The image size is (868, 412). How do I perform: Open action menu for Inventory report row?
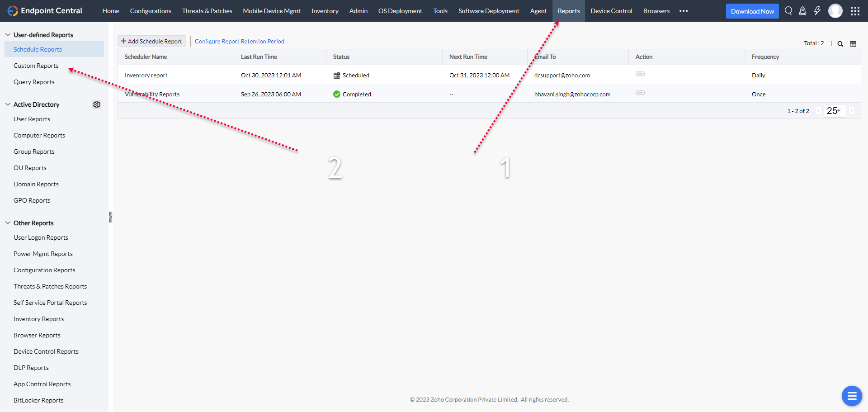pyautogui.click(x=640, y=74)
